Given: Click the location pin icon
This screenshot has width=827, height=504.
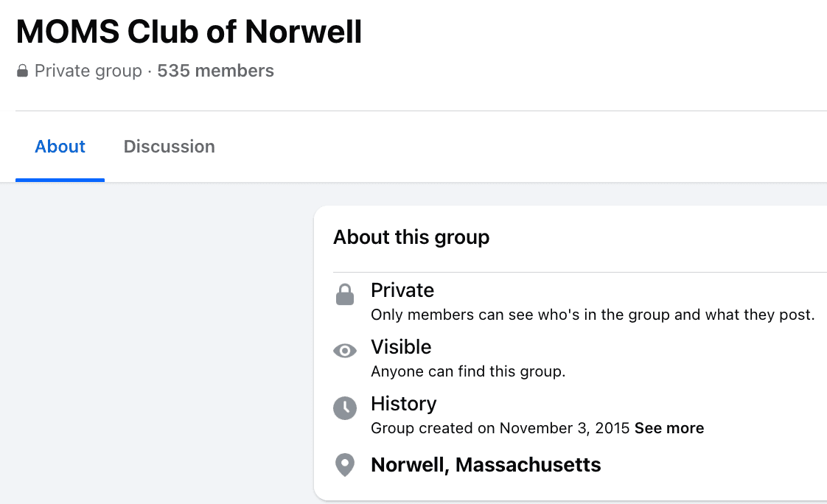Looking at the screenshot, I should 344,465.
